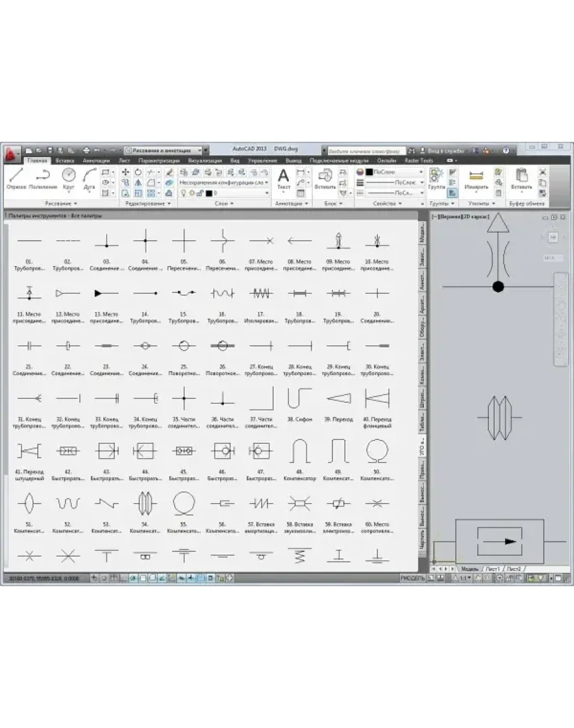Expand the Рисование panel flyout
Image resolution: width=574 pixels, height=728 pixels.
61,204
